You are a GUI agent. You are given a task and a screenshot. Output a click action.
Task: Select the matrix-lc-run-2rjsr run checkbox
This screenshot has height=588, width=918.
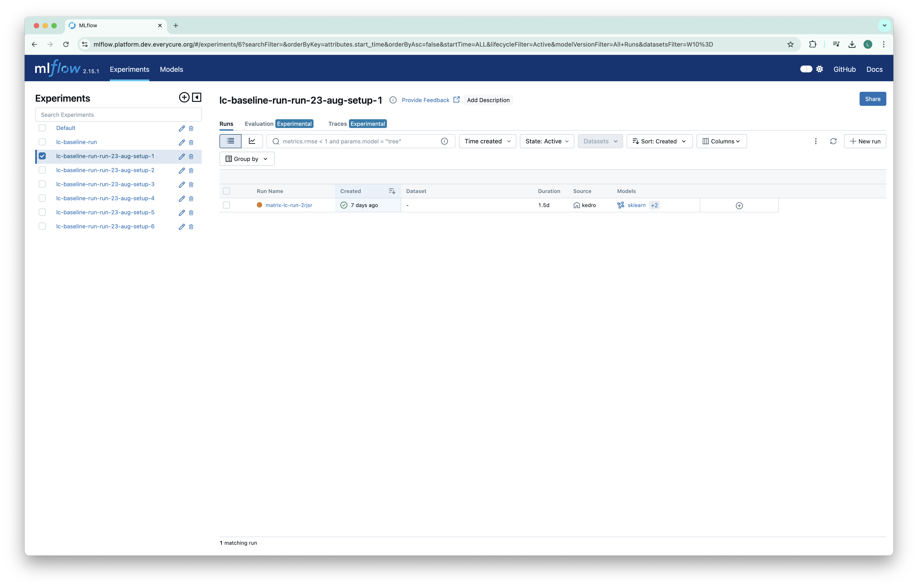pos(227,205)
